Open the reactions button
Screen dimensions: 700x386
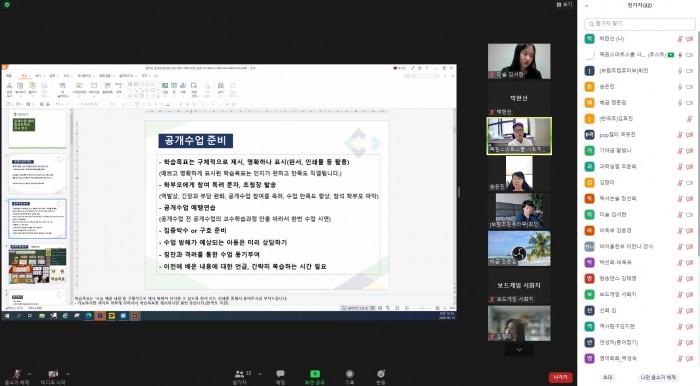[x=381, y=377]
